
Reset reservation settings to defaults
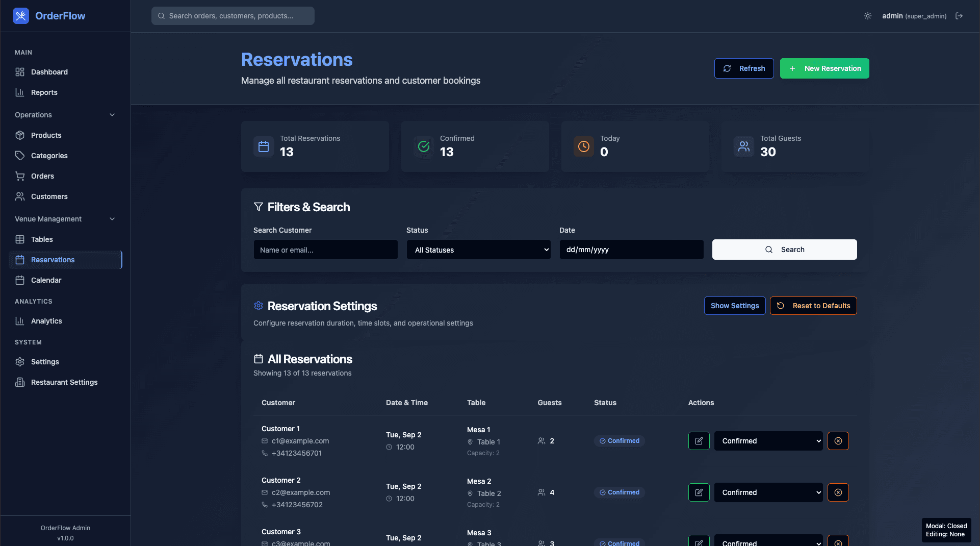(x=813, y=306)
